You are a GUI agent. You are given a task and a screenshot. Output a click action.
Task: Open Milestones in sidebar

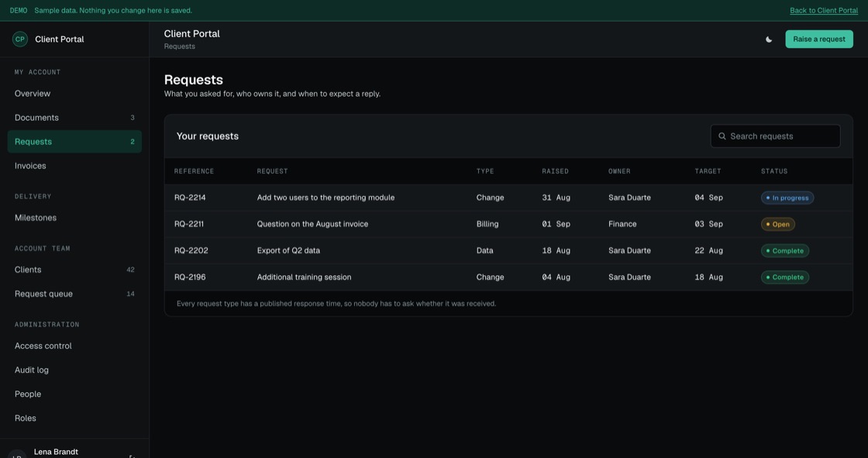[74, 218]
